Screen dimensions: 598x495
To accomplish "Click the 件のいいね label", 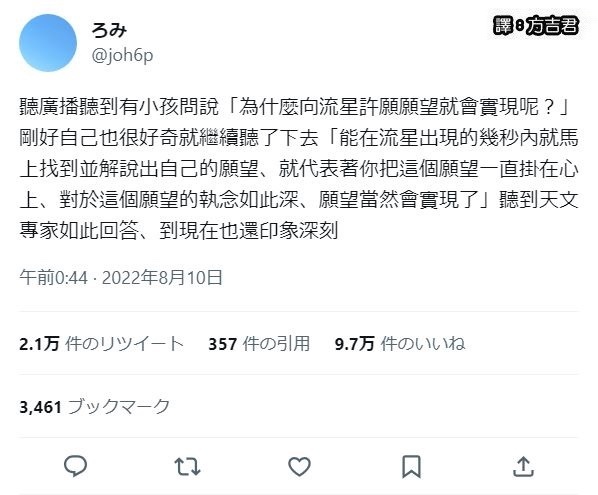I will pyautogui.click(x=423, y=344).
